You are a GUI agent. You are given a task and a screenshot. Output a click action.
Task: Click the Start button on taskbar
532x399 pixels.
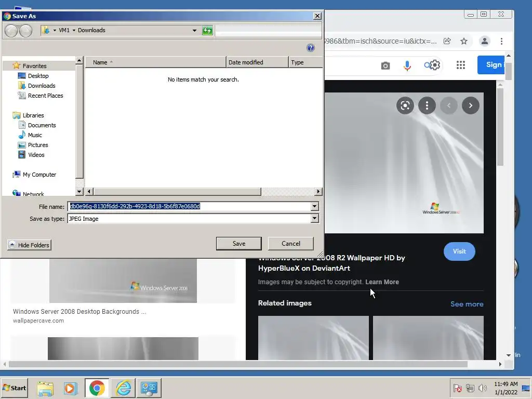point(14,388)
